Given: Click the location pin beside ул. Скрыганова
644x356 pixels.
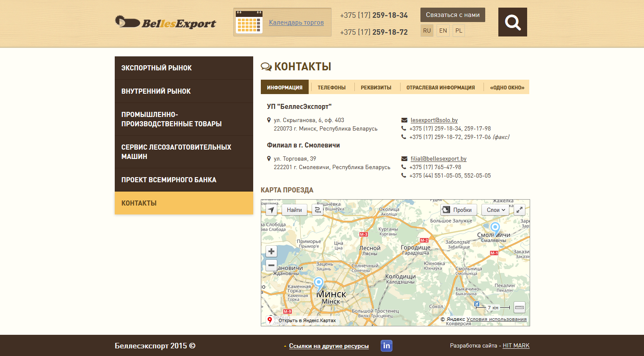Looking at the screenshot, I should (x=269, y=120).
